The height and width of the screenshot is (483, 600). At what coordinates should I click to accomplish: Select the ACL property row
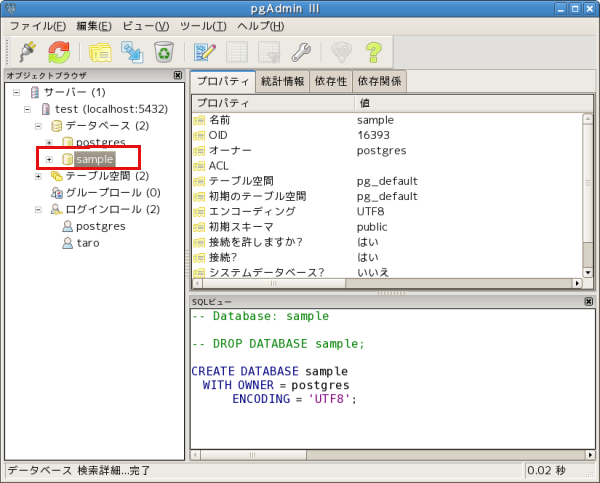coord(387,166)
